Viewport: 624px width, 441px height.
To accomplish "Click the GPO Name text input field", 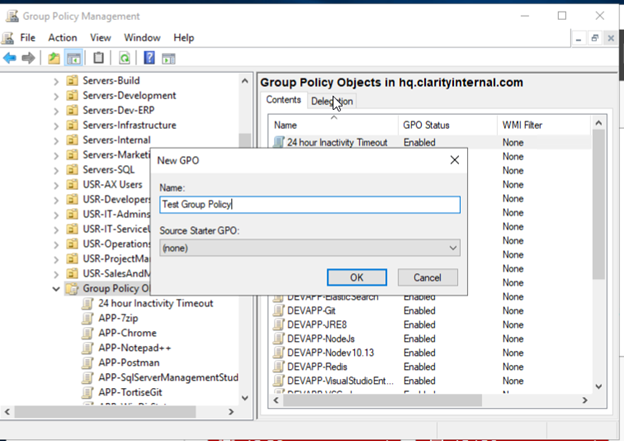I will [x=310, y=205].
